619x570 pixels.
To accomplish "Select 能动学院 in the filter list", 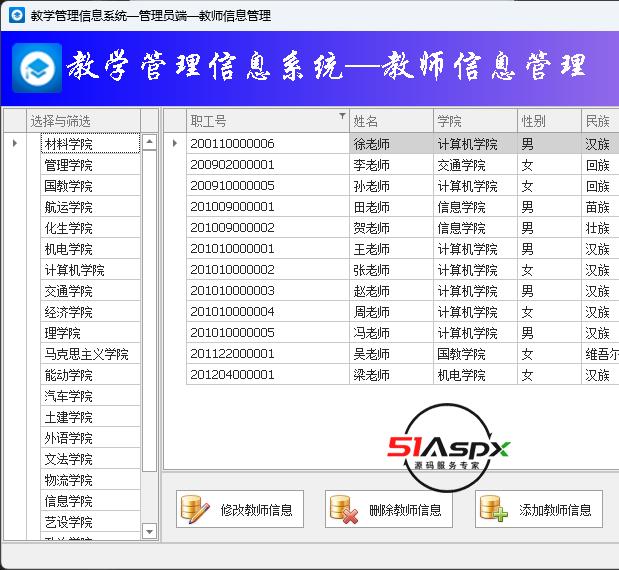I will (90, 375).
